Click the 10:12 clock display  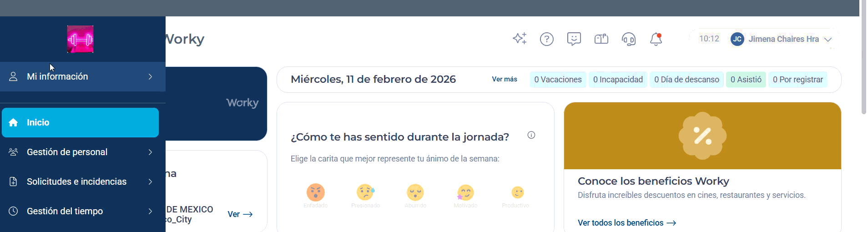[709, 39]
